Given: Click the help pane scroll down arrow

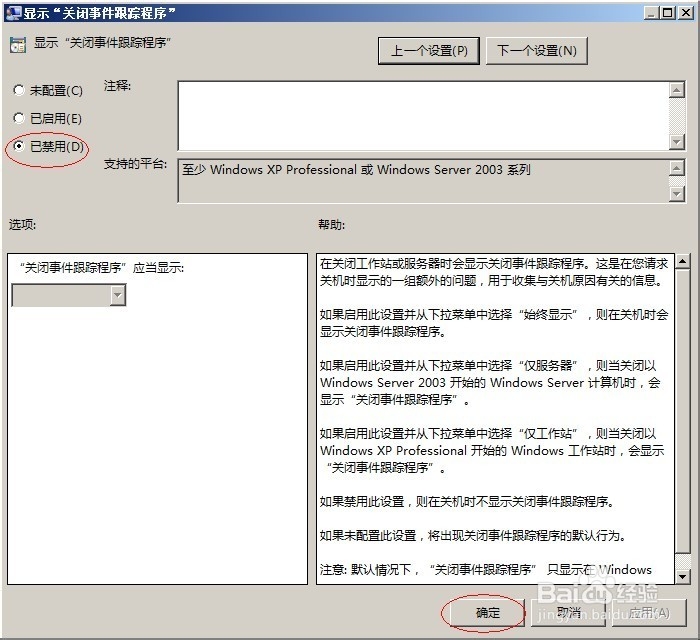Looking at the screenshot, I should point(682,576).
